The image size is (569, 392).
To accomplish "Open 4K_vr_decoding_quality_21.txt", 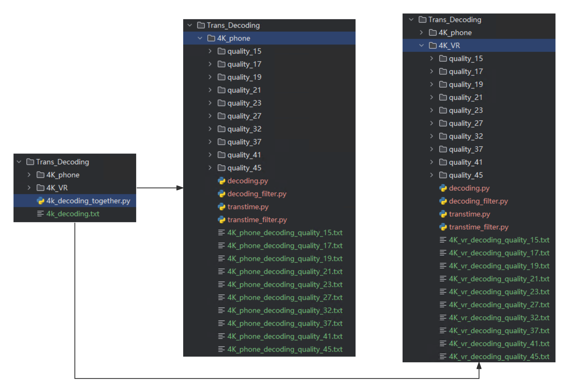I will [x=499, y=279].
